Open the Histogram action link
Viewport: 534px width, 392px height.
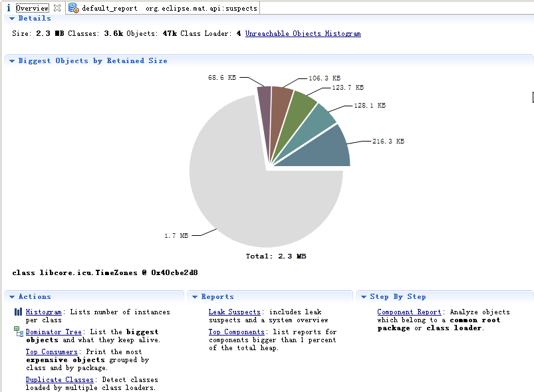coord(44,312)
